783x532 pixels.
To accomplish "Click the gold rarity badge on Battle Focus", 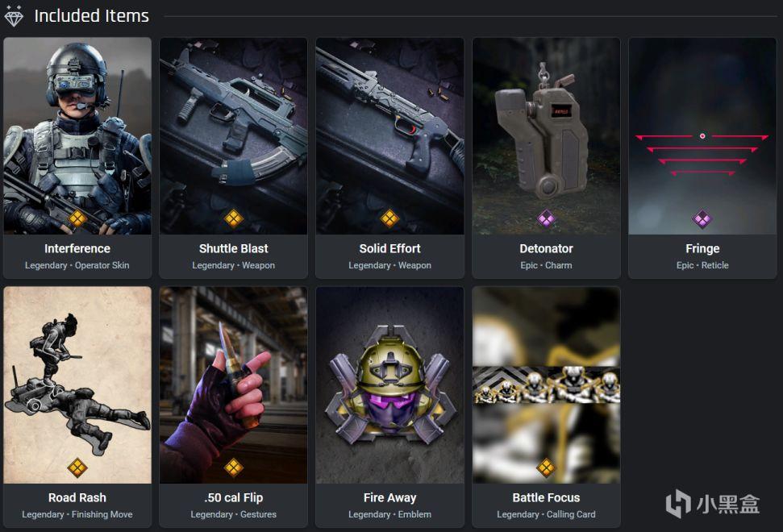I will coord(546,468).
